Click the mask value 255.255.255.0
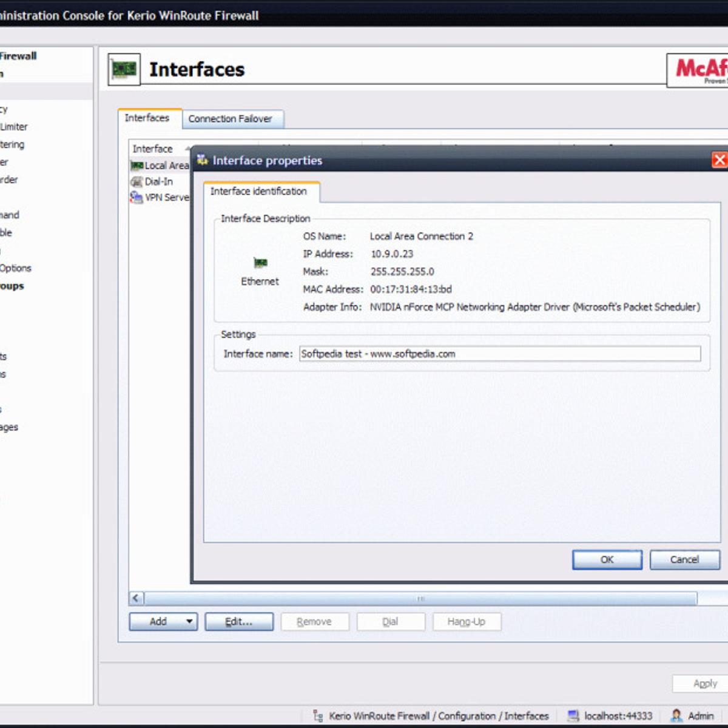This screenshot has height=728, width=728. pyautogui.click(x=402, y=271)
